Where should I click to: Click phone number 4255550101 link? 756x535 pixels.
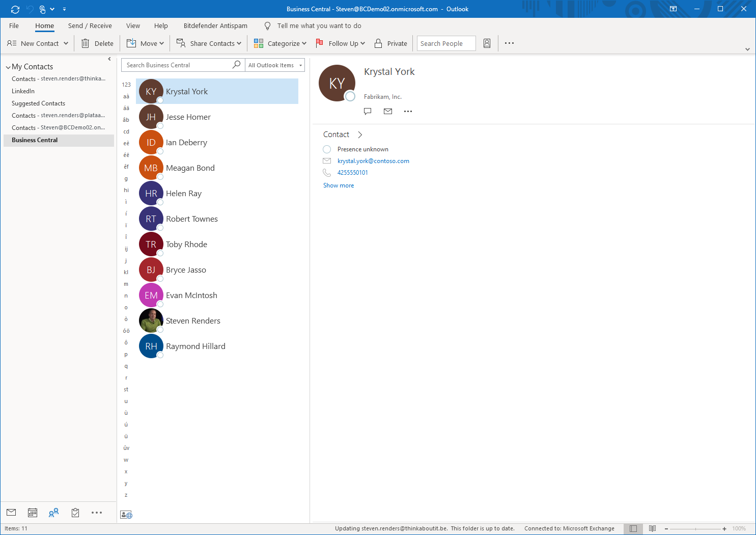[352, 172]
